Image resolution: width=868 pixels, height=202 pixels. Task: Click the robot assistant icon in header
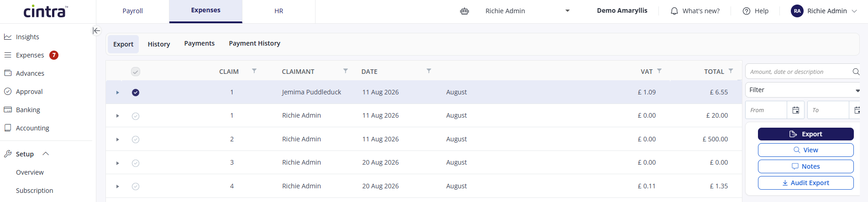464,11
